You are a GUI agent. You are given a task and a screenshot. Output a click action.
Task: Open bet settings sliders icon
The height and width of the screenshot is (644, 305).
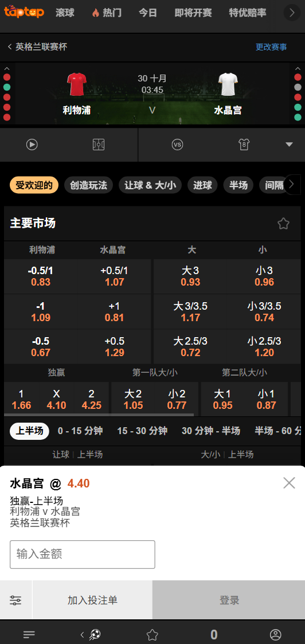click(15, 600)
